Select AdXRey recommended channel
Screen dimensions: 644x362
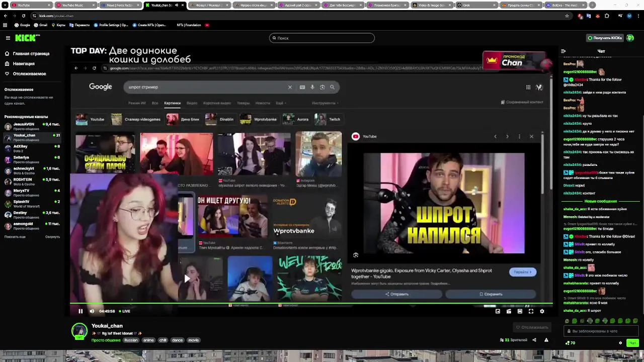[x=33, y=148]
